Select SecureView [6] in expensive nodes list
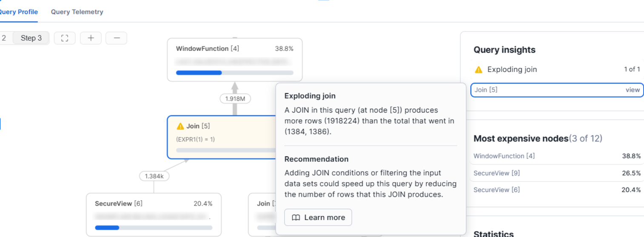 coord(496,190)
